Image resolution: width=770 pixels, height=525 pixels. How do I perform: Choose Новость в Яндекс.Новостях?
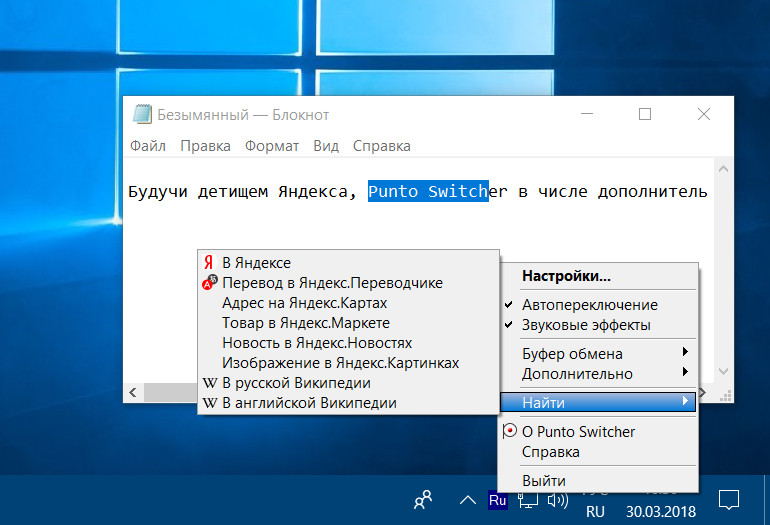[348, 343]
